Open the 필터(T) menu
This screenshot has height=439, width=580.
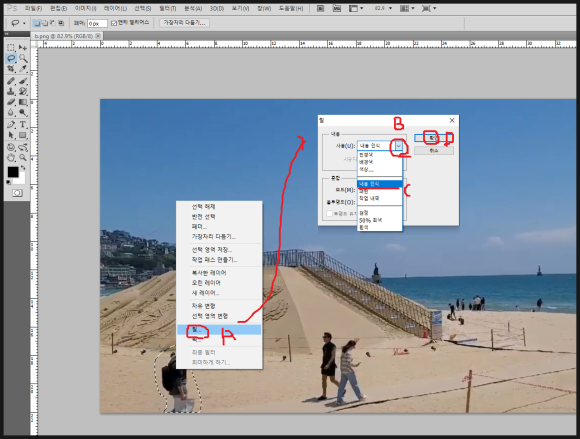tap(168, 8)
